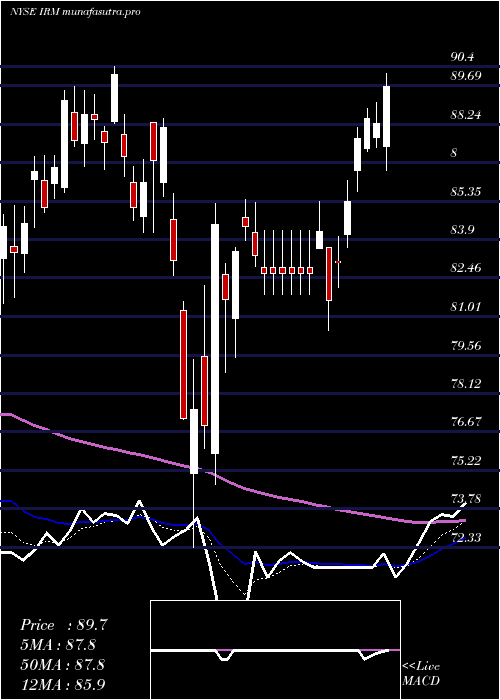Screen dimensions: 500x700
Task: Click the last white candlestick near 89.69
Action: pyautogui.click(x=387, y=116)
